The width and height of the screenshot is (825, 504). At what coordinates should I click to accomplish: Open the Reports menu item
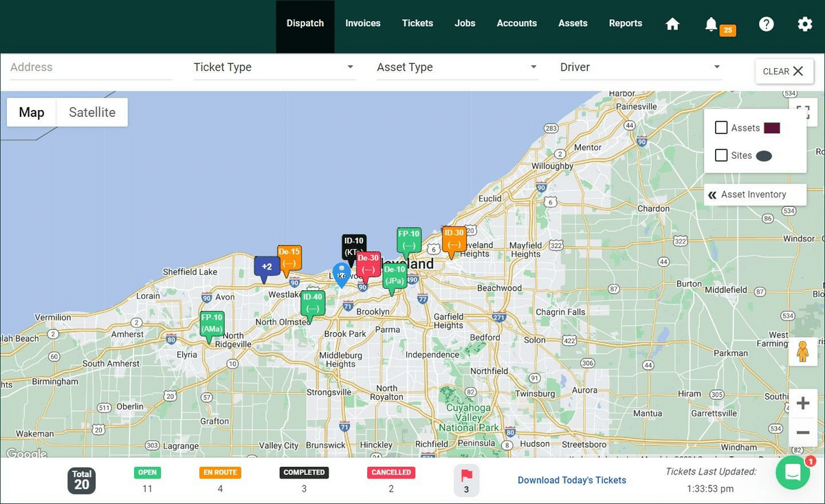[x=625, y=23]
